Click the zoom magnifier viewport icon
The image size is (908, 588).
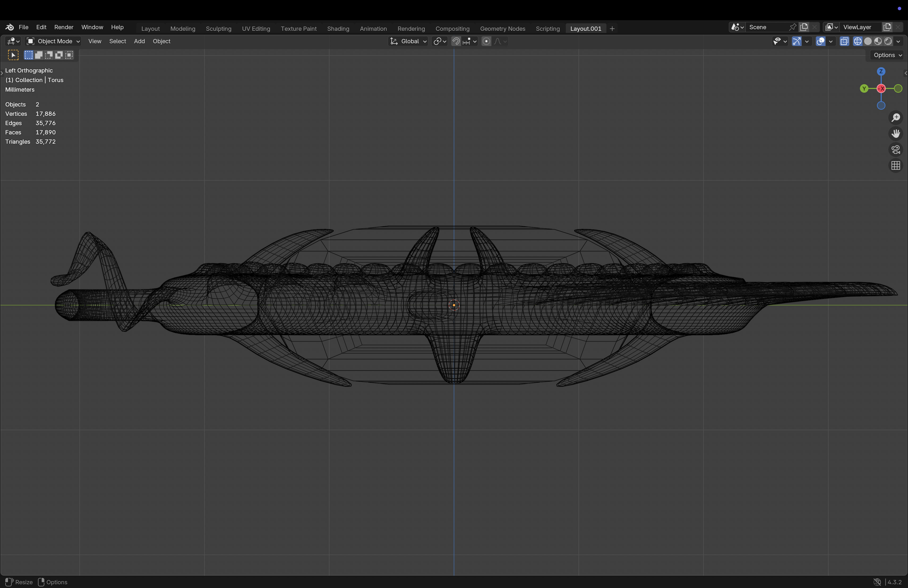[896, 118]
